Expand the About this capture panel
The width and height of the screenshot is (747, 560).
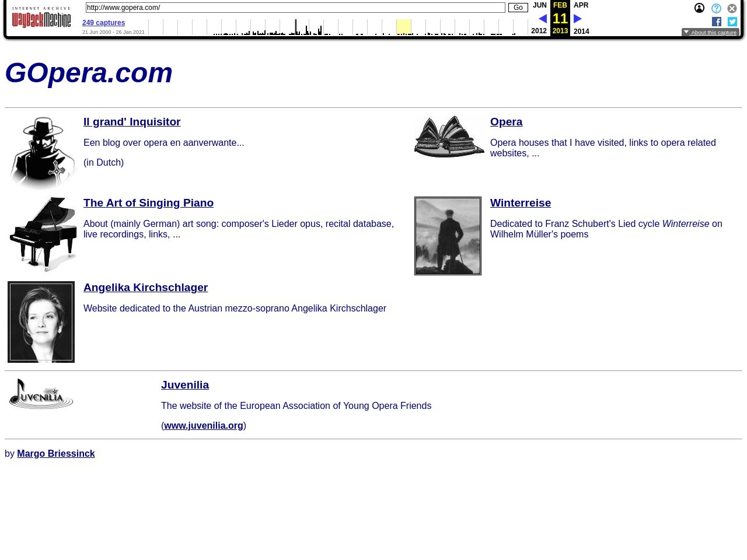(x=710, y=33)
